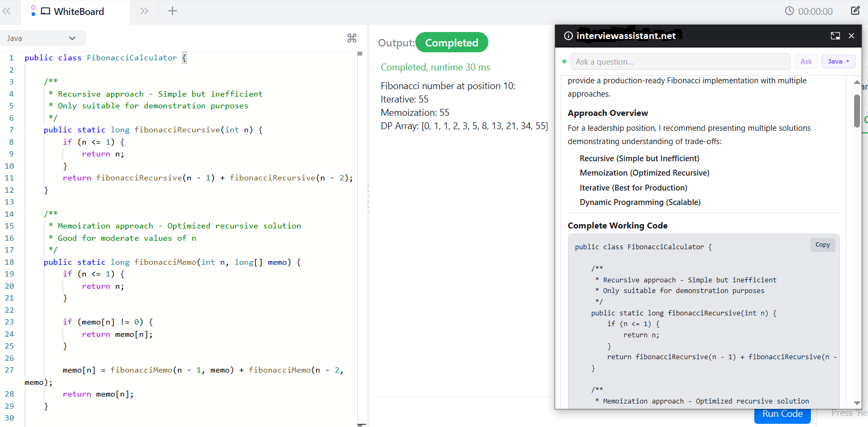The image size is (868, 427).
Task: Click 'Completed, runtime 30 ms' text
Action: (435, 67)
